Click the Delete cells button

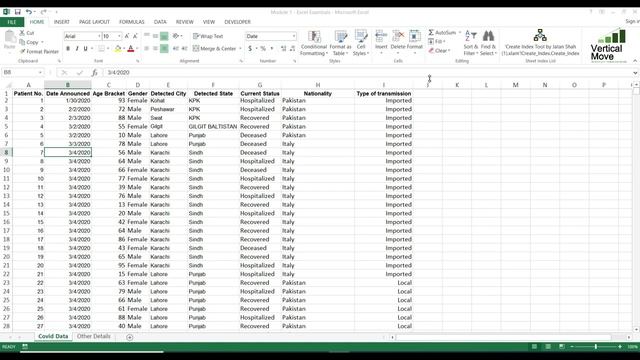[398, 42]
